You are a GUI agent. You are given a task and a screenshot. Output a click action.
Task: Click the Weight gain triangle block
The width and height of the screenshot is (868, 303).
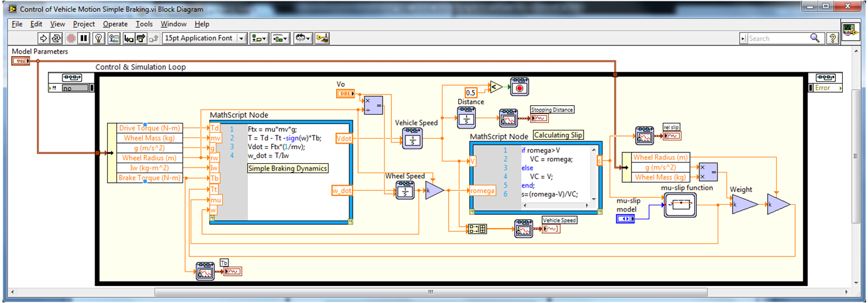click(x=744, y=205)
